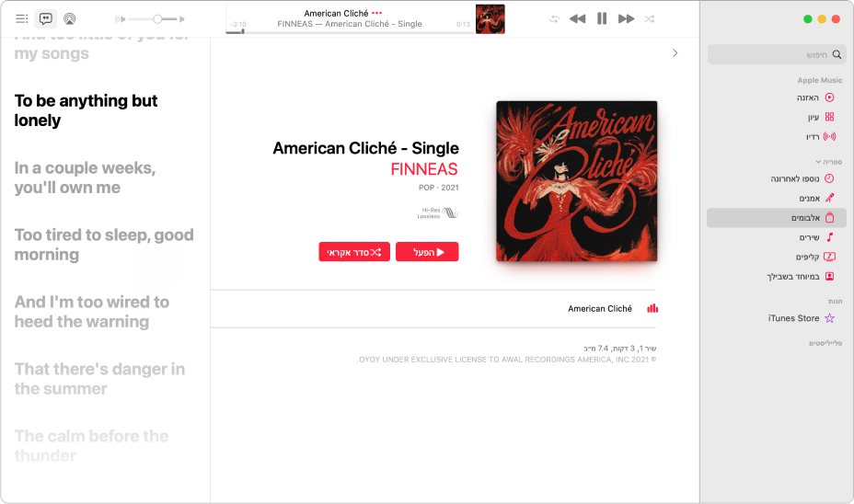Viewport: 854px width, 504px height.
Task: Click the sidebar search field
Action: click(x=776, y=54)
